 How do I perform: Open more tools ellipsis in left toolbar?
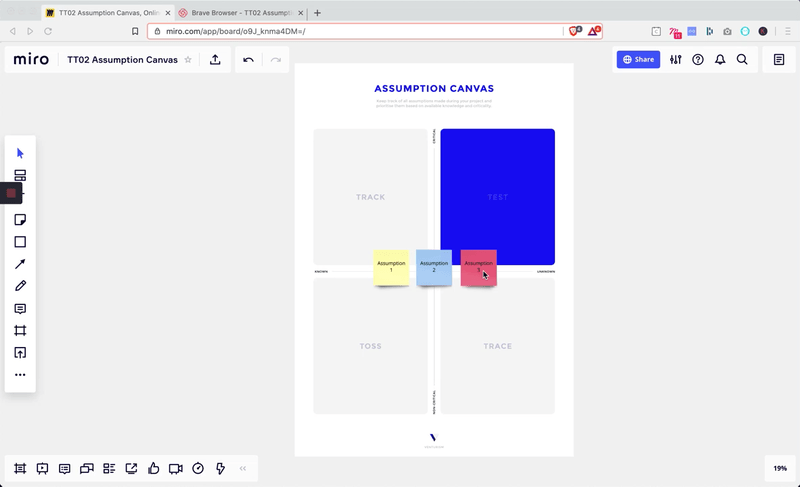tap(20, 375)
